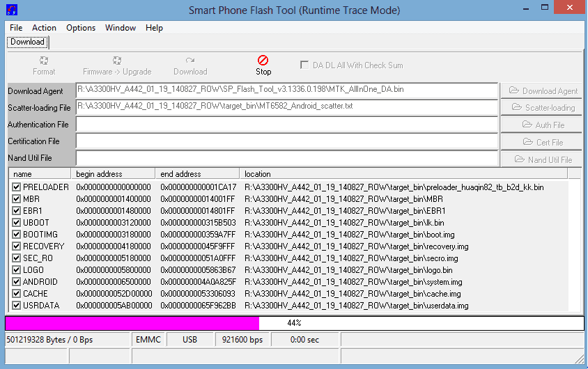Toggle the UBOOT partition checkbox

pyautogui.click(x=16, y=223)
